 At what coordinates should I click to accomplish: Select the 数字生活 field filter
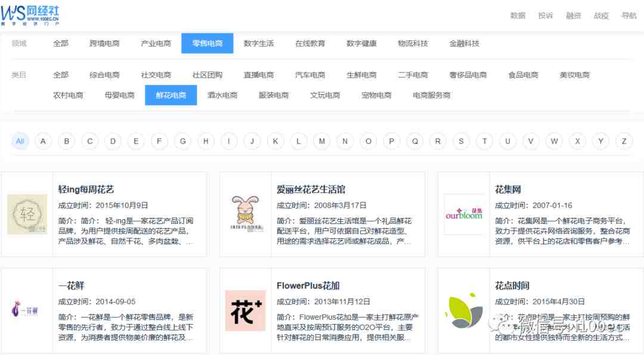259,43
